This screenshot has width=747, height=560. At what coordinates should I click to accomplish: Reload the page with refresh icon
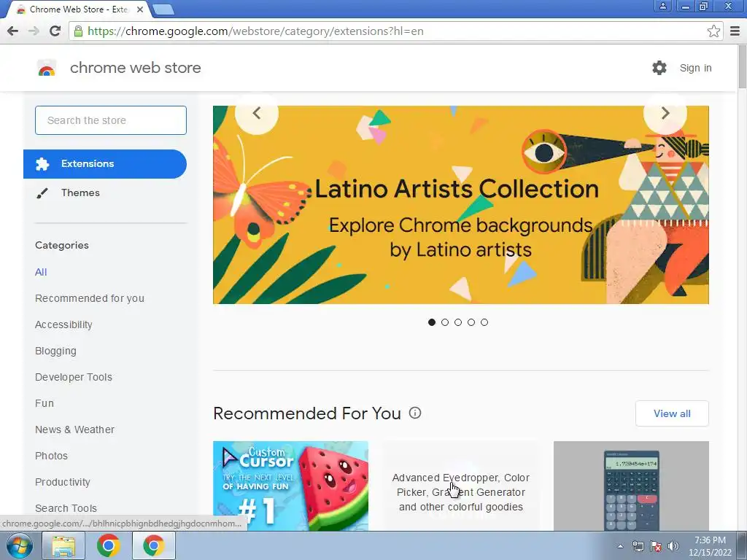click(x=55, y=31)
